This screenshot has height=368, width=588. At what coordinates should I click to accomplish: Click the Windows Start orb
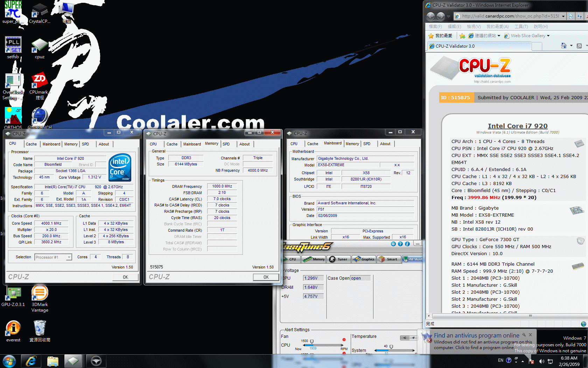click(x=9, y=361)
